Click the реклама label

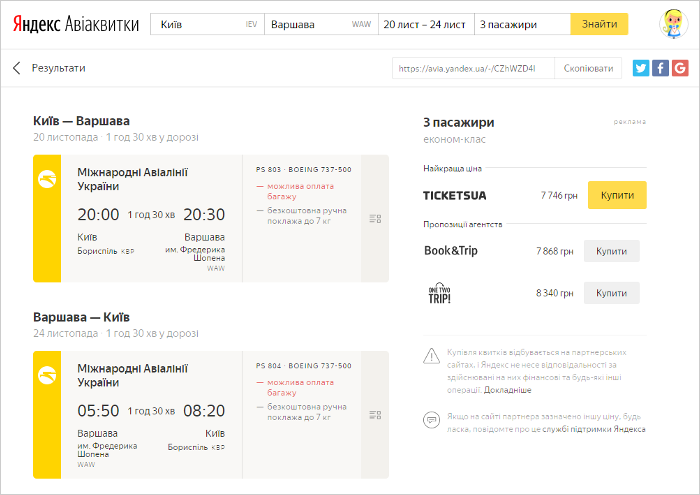(x=629, y=121)
